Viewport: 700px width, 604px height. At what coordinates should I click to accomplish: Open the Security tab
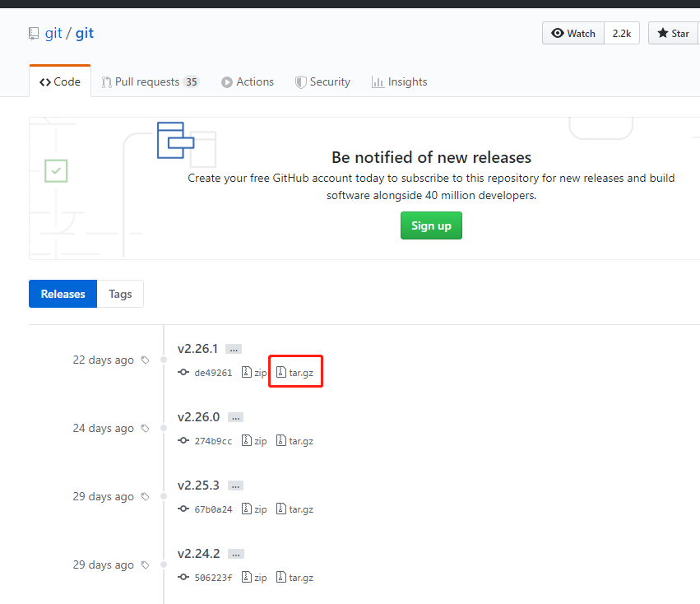322,81
